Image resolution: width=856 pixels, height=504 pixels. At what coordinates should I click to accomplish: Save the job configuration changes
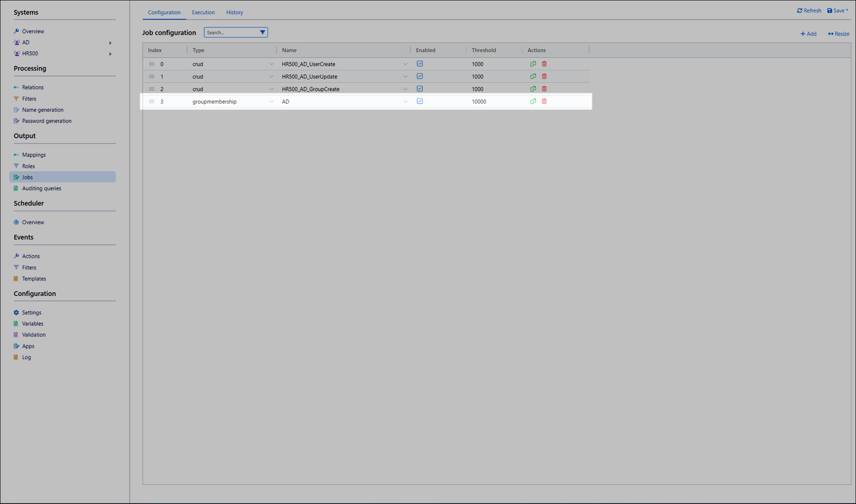coord(837,11)
